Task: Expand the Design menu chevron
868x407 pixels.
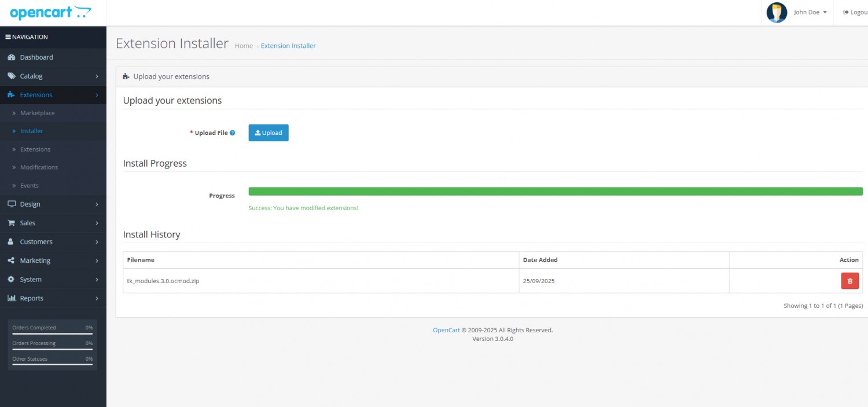Action: click(97, 204)
